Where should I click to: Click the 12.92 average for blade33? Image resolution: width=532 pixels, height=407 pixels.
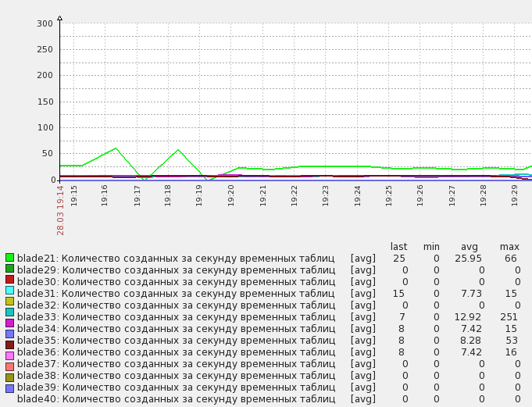pos(468,317)
